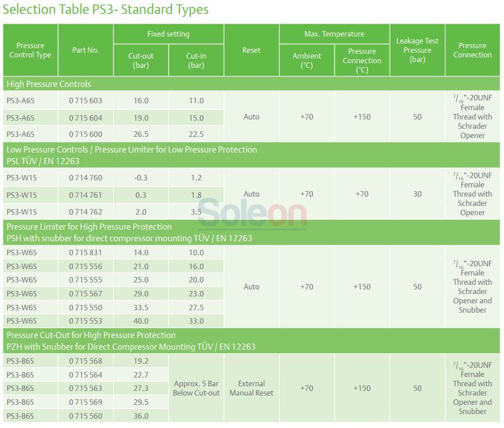This screenshot has height=428, width=504.
Task: Select 'Approx. 5 Bar Below Cut-out' cell
Action: tap(196, 388)
